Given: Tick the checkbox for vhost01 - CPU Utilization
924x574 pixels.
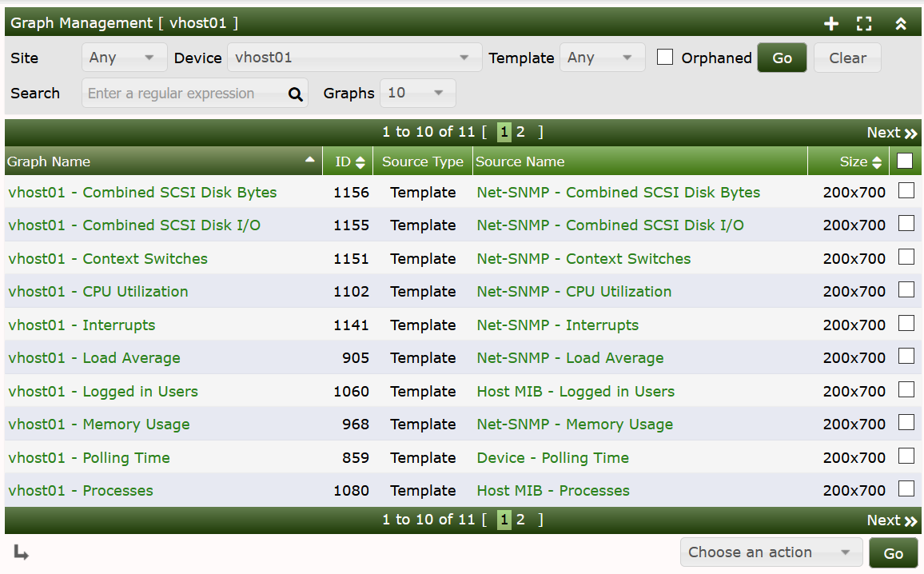Looking at the screenshot, I should [x=907, y=290].
